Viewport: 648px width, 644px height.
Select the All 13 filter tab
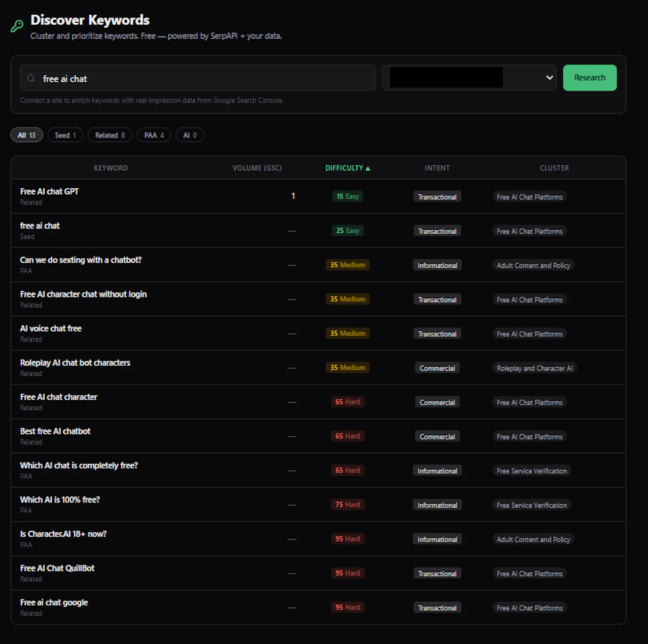click(x=27, y=135)
